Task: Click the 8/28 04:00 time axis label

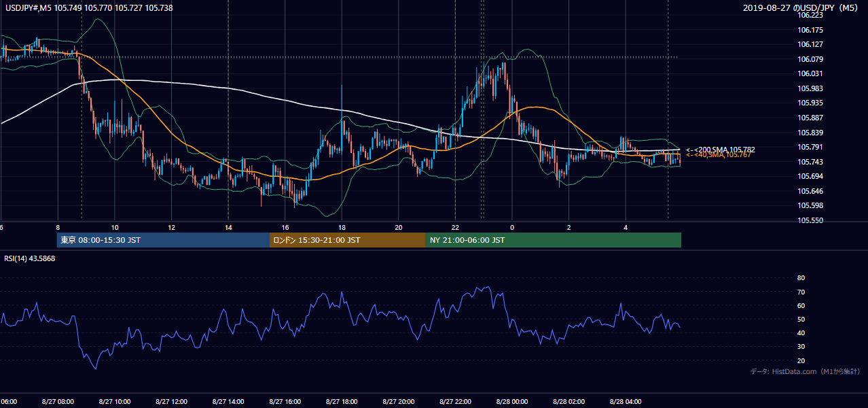Action: coord(626,402)
